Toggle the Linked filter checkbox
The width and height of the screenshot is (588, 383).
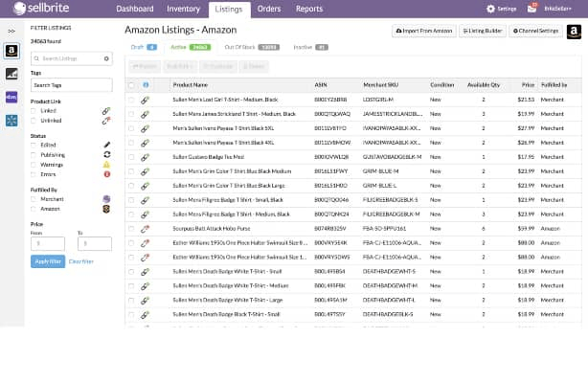[34, 111]
